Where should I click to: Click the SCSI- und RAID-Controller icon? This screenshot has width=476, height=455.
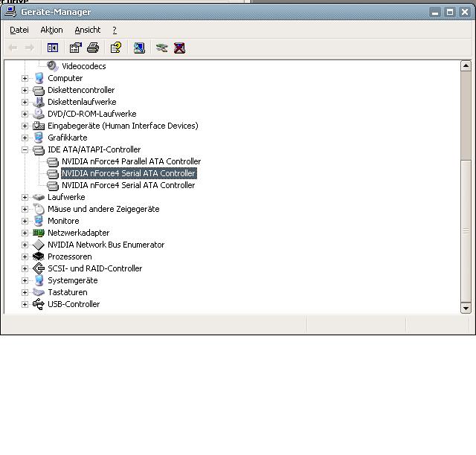(39, 268)
